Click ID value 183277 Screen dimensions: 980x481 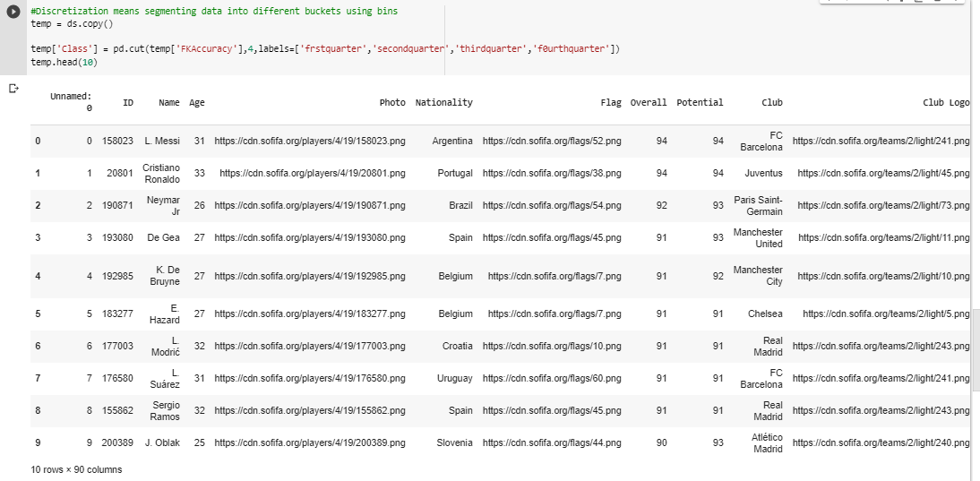[x=118, y=314]
